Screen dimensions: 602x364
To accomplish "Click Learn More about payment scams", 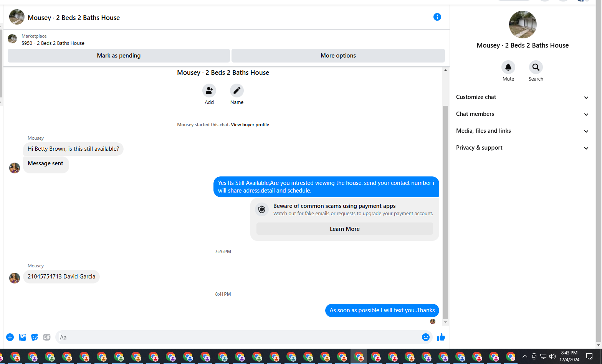I will click(x=345, y=229).
